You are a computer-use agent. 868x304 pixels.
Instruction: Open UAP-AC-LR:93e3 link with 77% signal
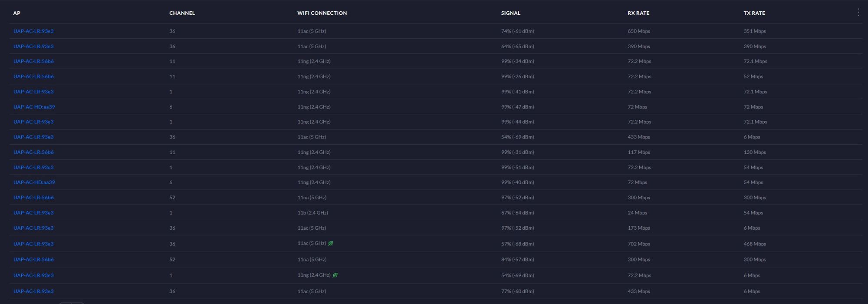click(x=33, y=291)
